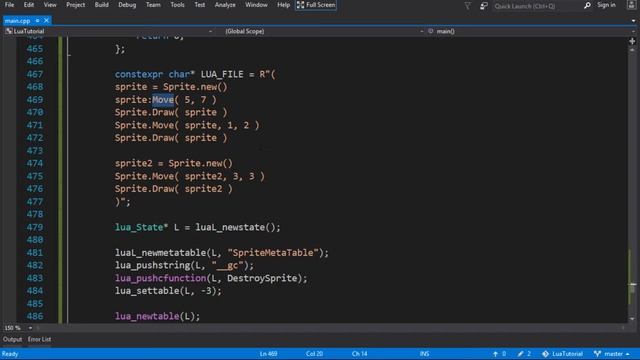640x360 pixels.
Task: Open the Help menu
Action: [283, 5]
